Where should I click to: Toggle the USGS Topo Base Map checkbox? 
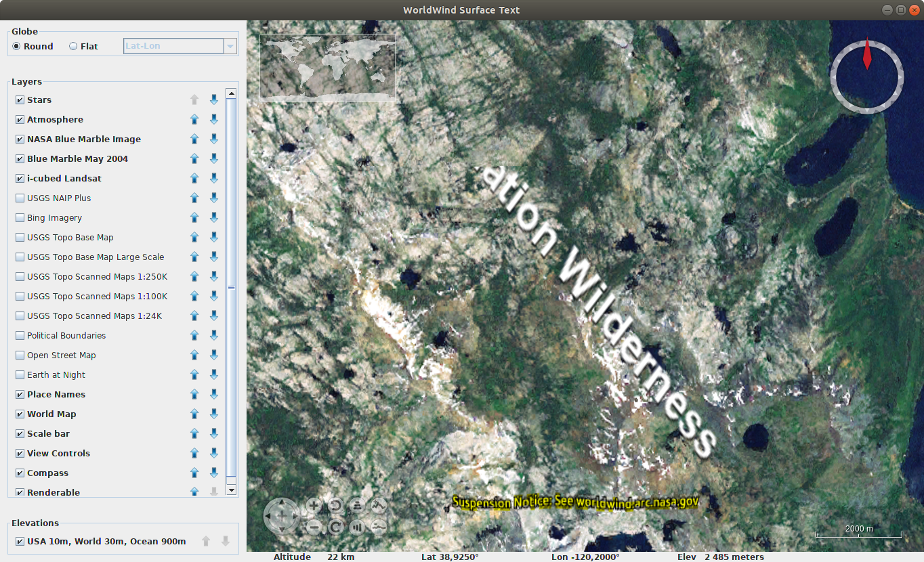pyautogui.click(x=20, y=237)
